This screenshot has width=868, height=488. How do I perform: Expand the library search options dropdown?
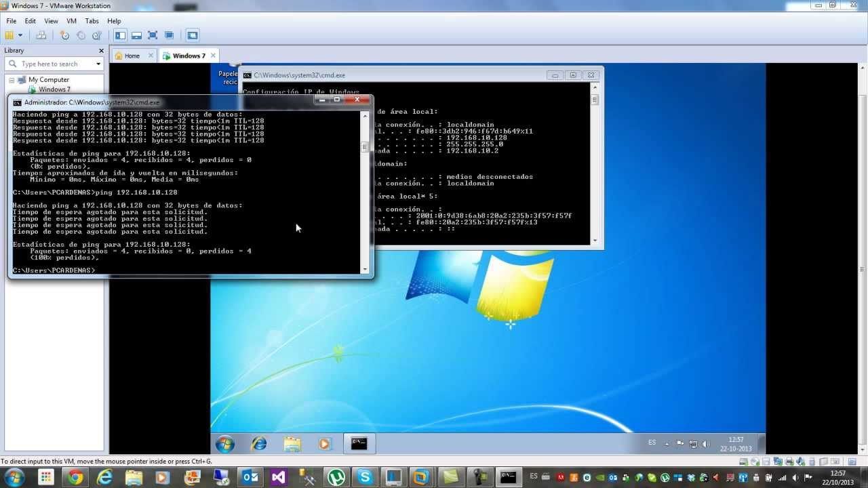point(98,64)
